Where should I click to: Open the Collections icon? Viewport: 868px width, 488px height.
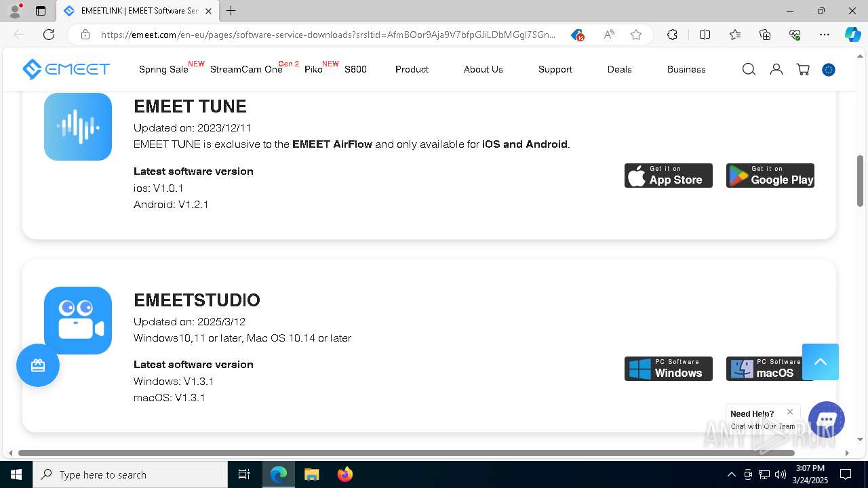coord(765,35)
